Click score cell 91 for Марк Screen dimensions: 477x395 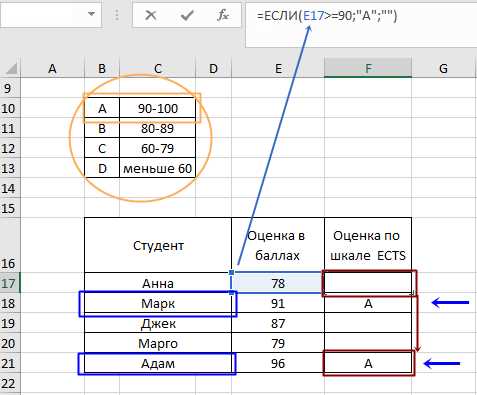(x=278, y=303)
